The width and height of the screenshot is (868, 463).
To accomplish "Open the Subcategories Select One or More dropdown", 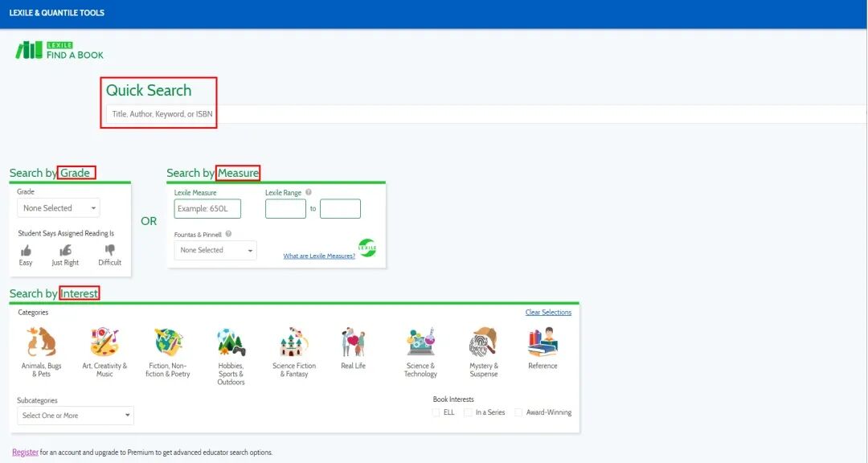I will coord(76,416).
